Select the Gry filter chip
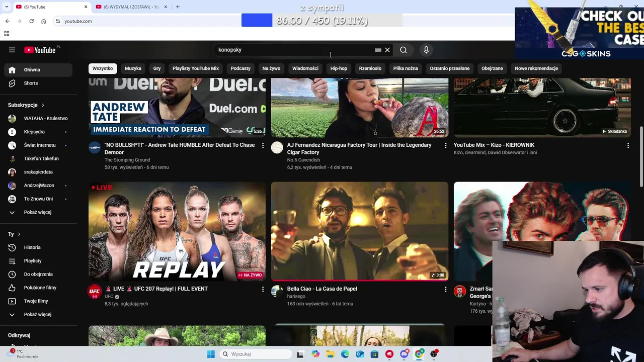 pos(157,68)
